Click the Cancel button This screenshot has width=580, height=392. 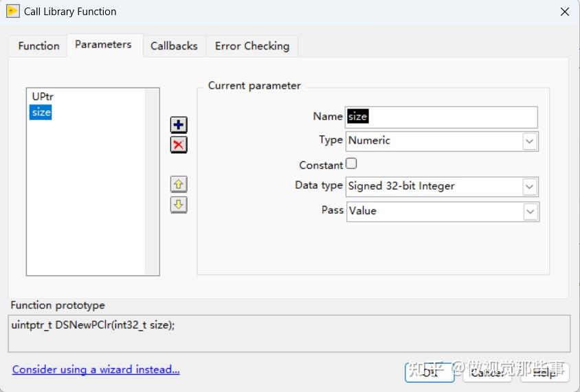point(487,372)
